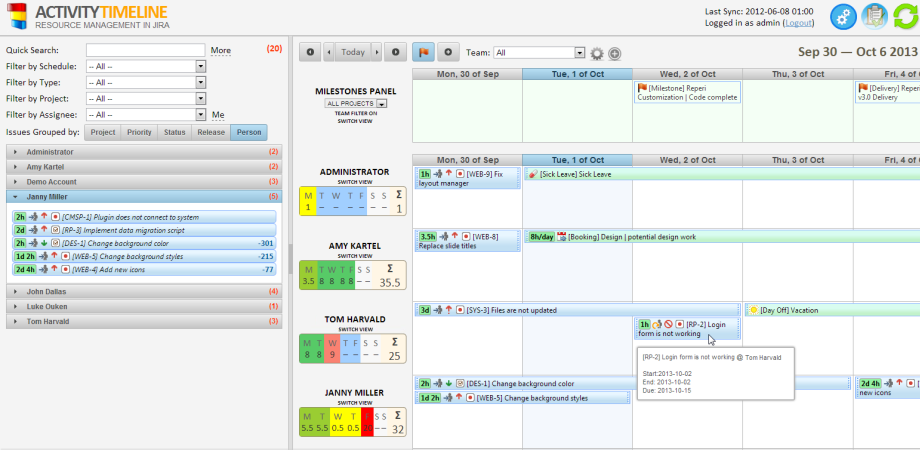Click the Sick Leave event icon

coord(532,174)
